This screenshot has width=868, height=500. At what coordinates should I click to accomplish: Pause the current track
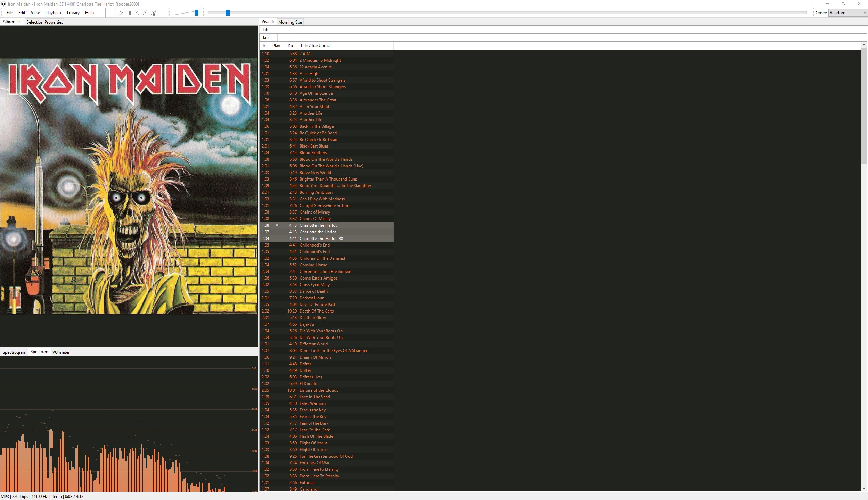[x=129, y=13]
